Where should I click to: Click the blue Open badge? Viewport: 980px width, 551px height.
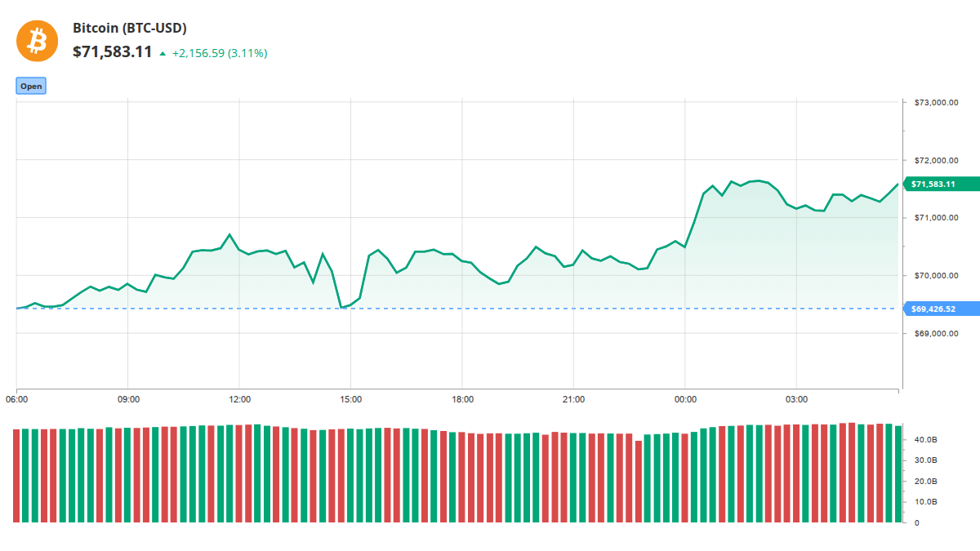(31, 86)
